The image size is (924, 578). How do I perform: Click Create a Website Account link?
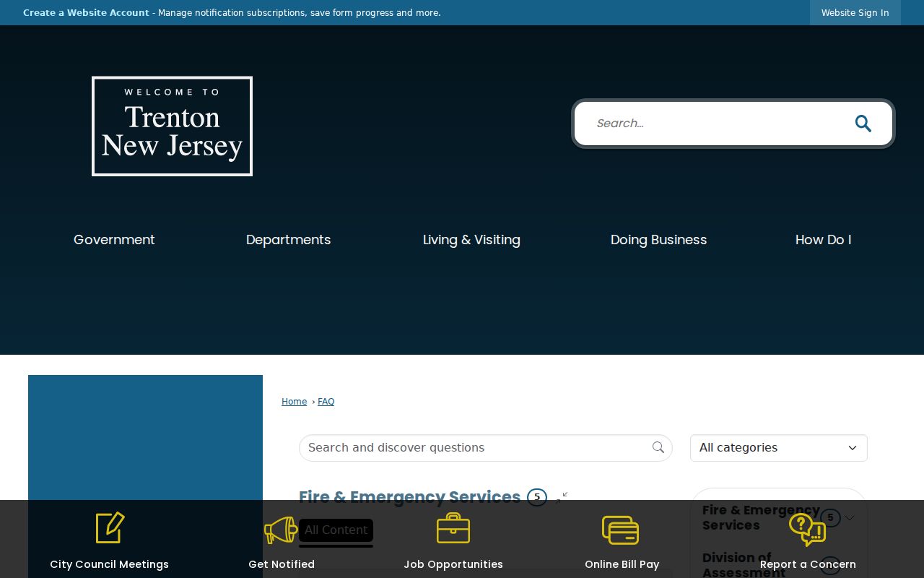tap(86, 13)
